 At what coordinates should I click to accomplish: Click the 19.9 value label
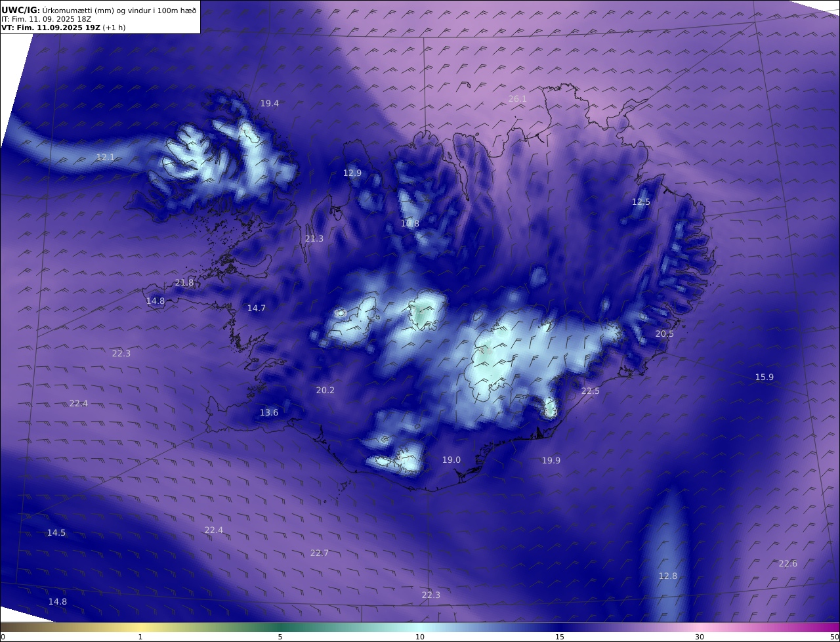[x=551, y=460]
